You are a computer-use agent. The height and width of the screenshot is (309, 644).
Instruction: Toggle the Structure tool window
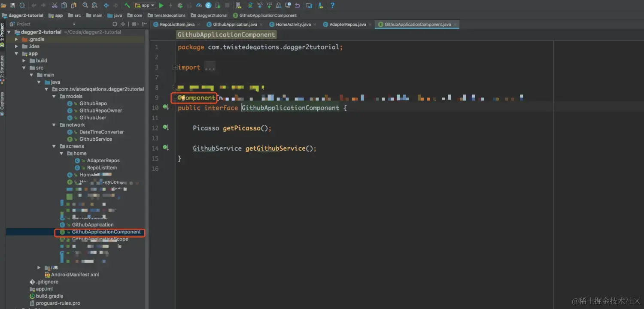coord(3,69)
